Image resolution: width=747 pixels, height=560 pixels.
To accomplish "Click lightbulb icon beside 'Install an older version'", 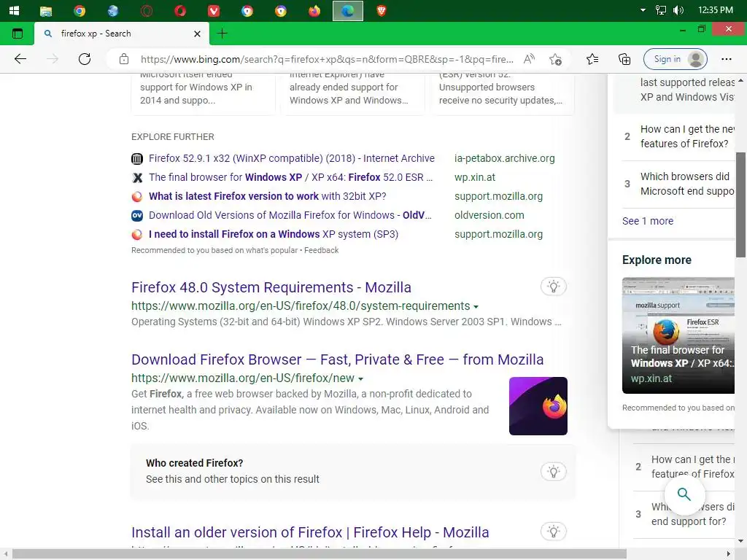I will (x=553, y=532).
